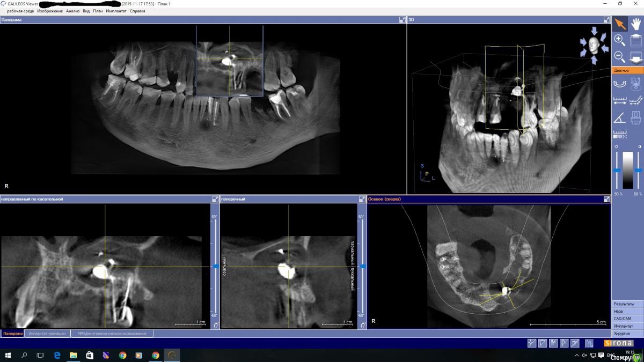
Task: Click the brightness slider handle
Action: (617, 170)
